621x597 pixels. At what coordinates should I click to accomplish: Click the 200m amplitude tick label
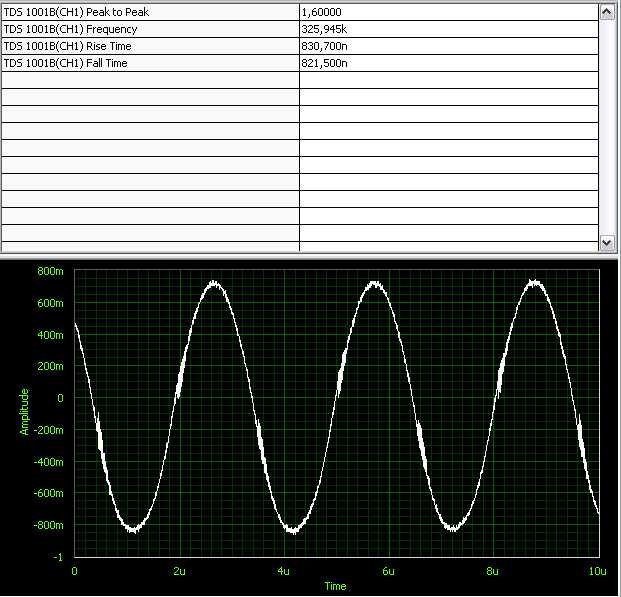pos(50,366)
